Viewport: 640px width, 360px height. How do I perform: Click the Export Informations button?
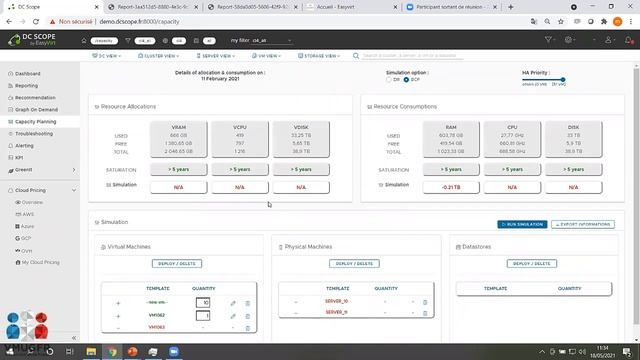582,224
